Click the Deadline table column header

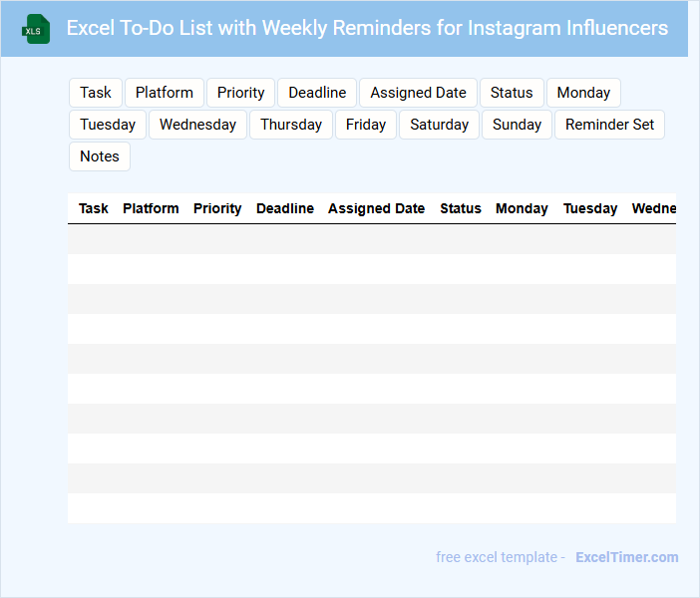click(x=285, y=208)
